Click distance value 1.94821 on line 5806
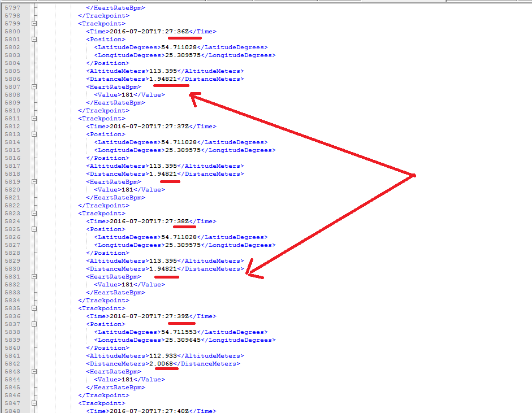The height and width of the screenshot is (413, 532). (163, 79)
